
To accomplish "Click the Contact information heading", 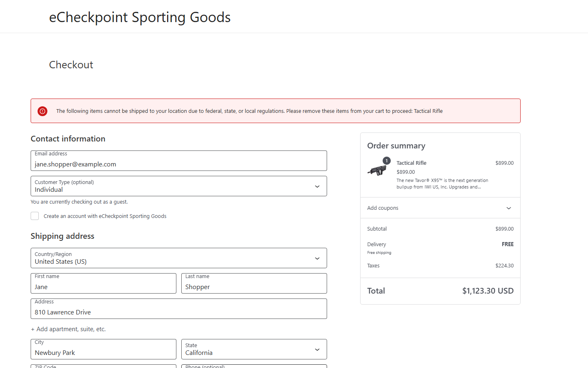I will (68, 139).
